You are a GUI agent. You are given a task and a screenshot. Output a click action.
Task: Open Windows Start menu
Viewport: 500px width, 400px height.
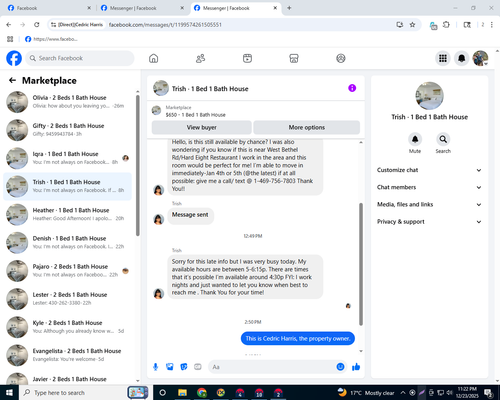click(x=9, y=393)
